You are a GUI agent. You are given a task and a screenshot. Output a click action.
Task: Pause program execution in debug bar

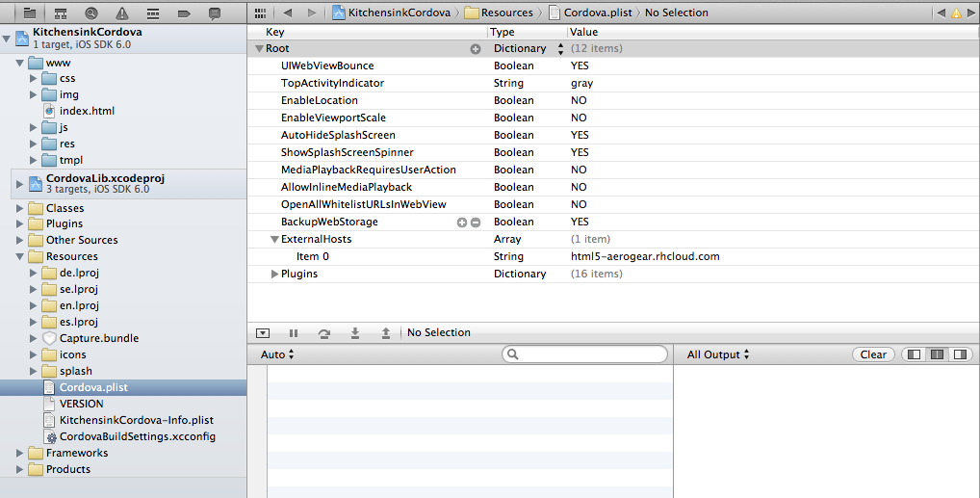(x=294, y=333)
